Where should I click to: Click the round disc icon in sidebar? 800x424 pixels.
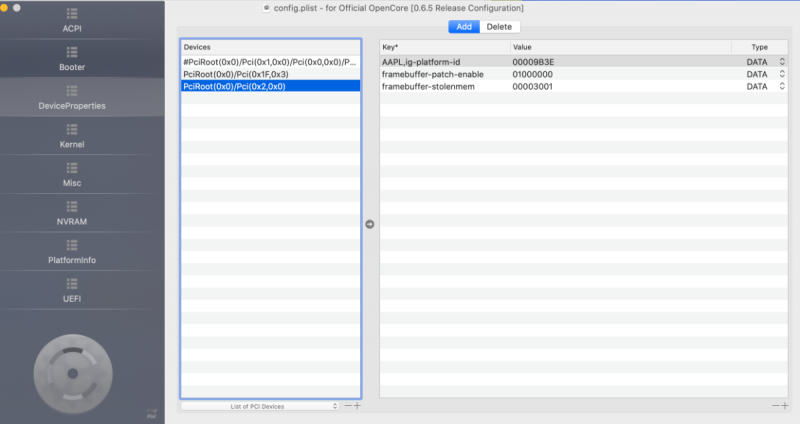[x=73, y=373]
